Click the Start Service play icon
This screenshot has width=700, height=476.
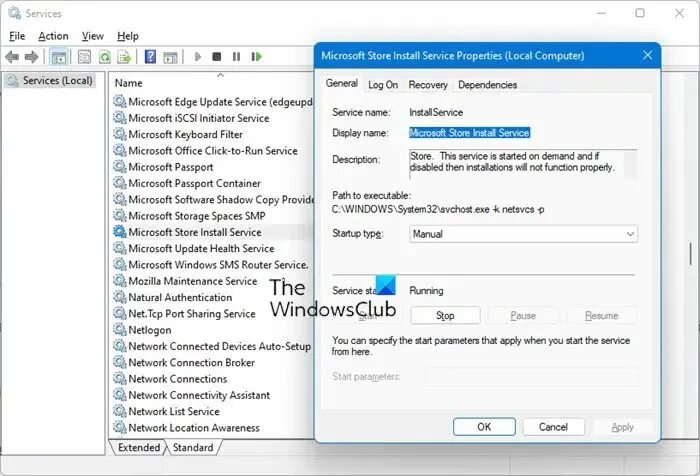pos(198,57)
